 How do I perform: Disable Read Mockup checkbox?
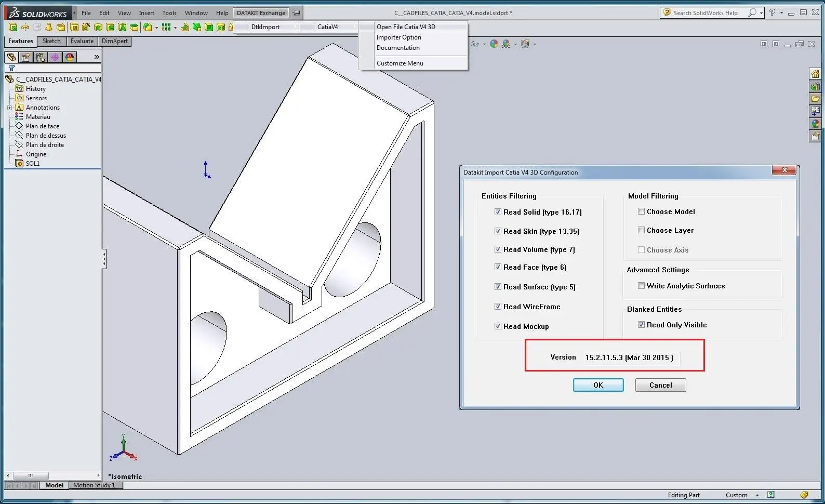(x=498, y=326)
